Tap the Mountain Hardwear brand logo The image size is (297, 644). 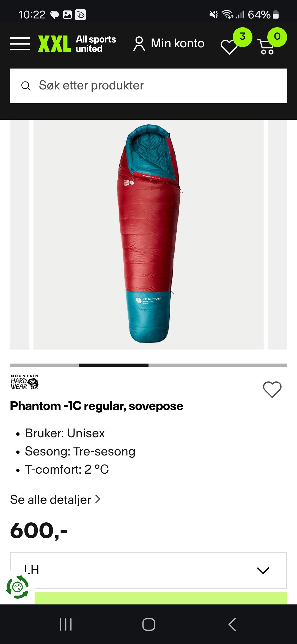pos(25,382)
